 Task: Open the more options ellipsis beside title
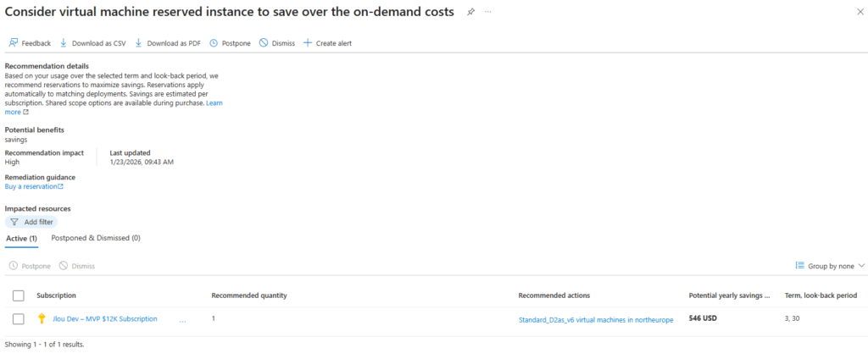click(488, 12)
